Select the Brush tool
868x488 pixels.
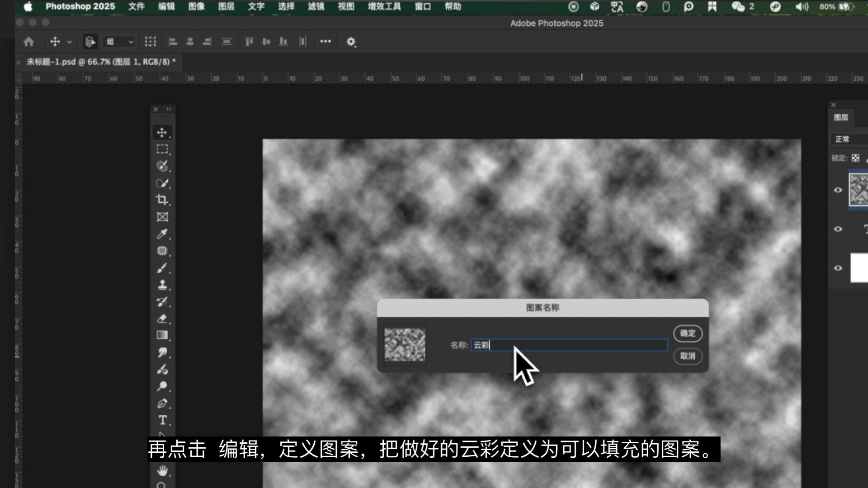(162, 267)
